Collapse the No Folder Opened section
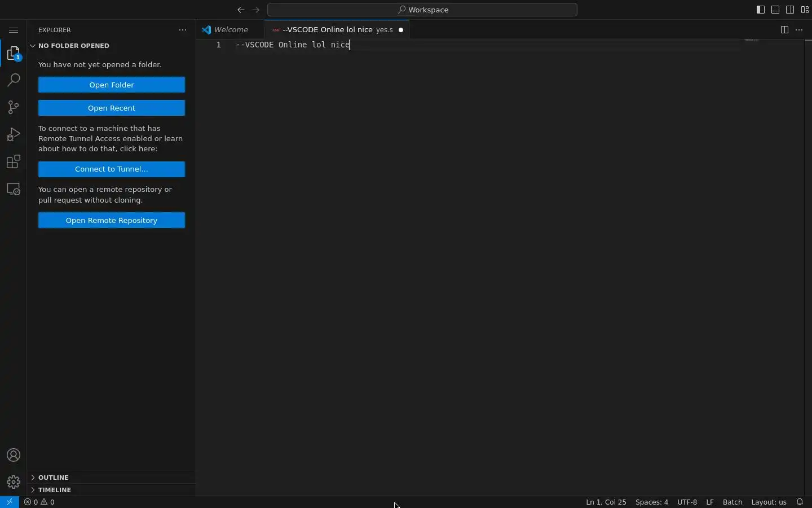 pyautogui.click(x=111, y=46)
